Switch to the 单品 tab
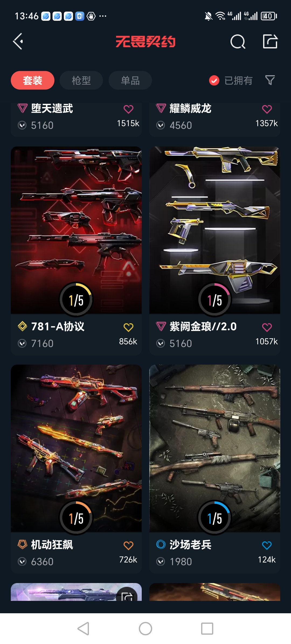The width and height of the screenshot is (291, 644). [x=130, y=80]
